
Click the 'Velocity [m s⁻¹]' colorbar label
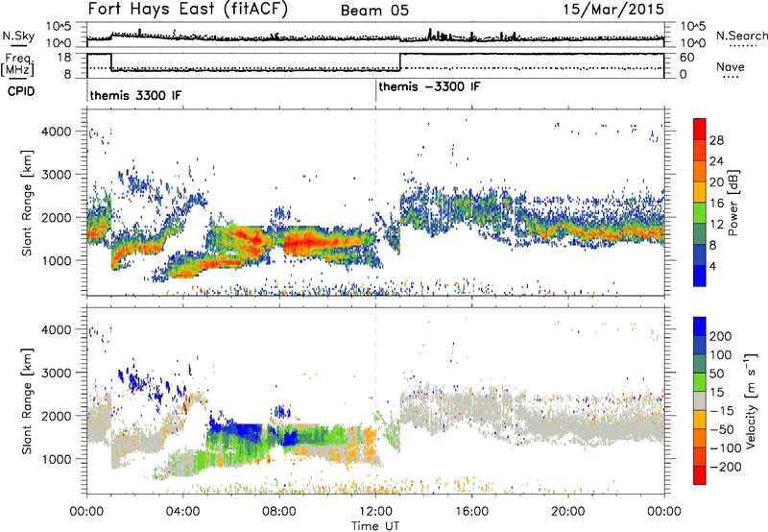(x=751, y=400)
